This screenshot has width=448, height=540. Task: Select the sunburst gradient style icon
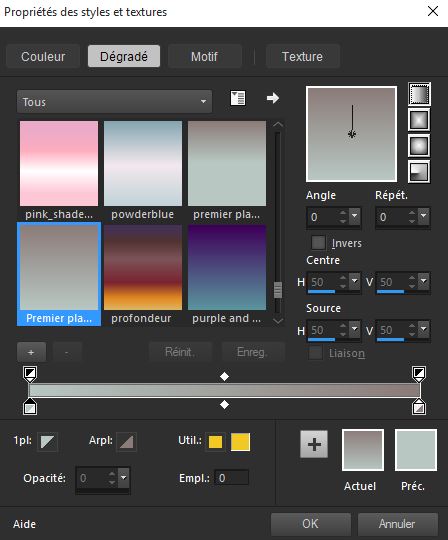419,145
